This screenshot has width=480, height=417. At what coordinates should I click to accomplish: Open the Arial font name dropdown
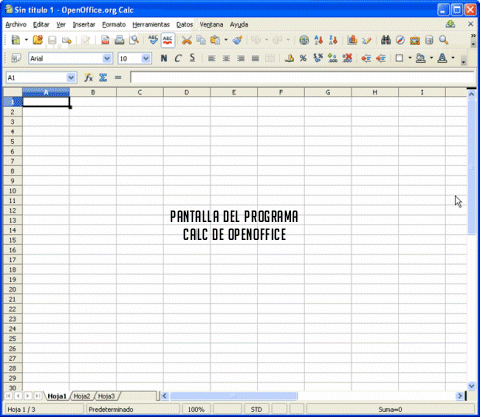[x=107, y=59]
